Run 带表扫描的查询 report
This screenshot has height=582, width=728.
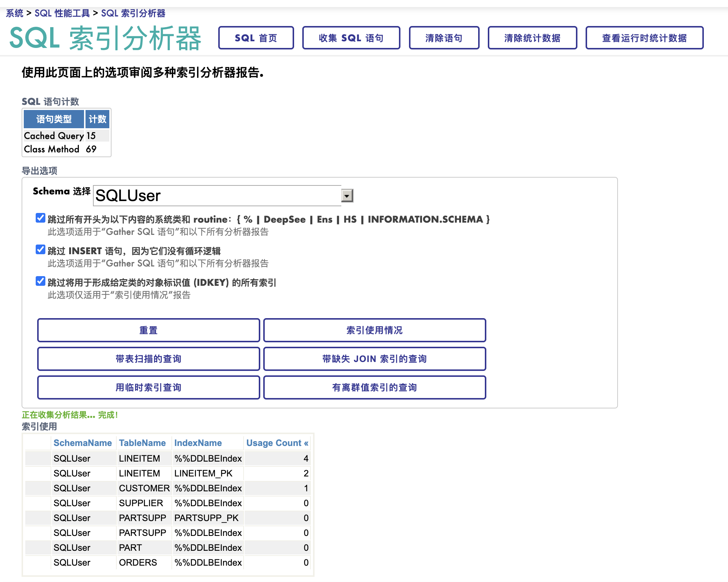(148, 359)
